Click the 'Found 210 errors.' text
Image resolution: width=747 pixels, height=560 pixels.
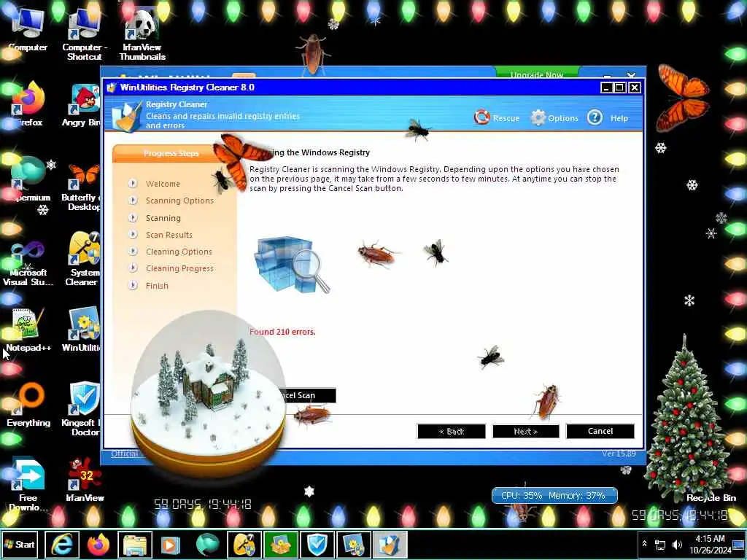point(282,332)
